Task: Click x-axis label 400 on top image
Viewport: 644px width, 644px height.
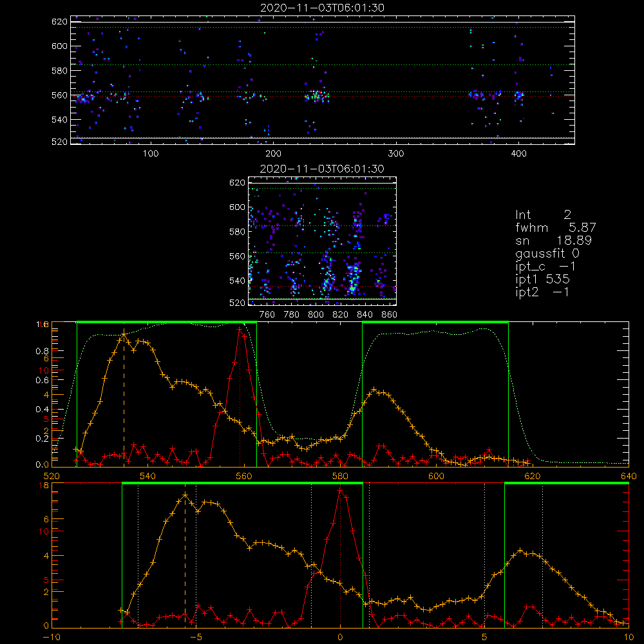Action: point(518,154)
